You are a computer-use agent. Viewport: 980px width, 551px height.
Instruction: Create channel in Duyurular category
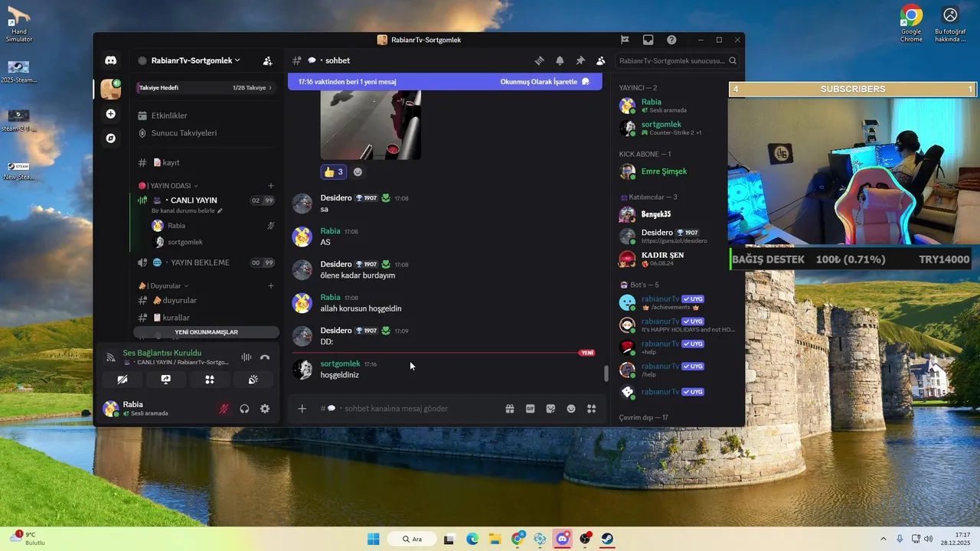coord(270,285)
